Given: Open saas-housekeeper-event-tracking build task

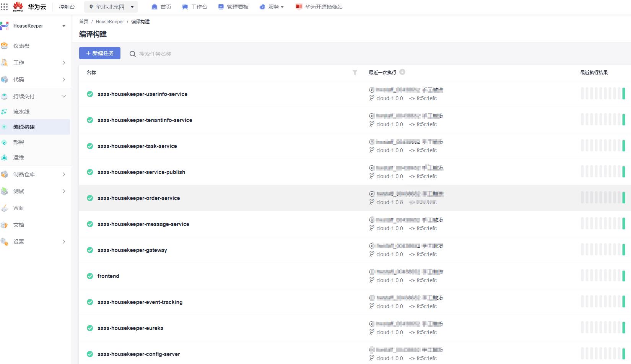Looking at the screenshot, I should coord(140,302).
